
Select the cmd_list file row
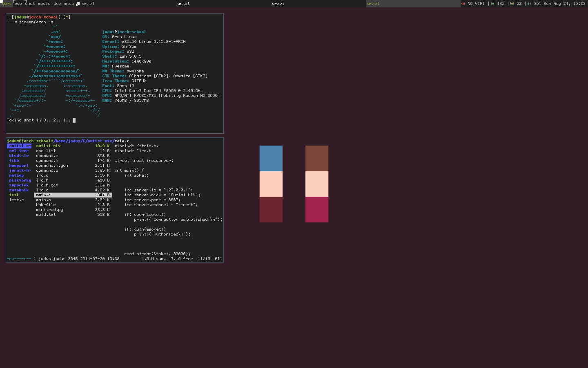pyautogui.click(x=73, y=151)
